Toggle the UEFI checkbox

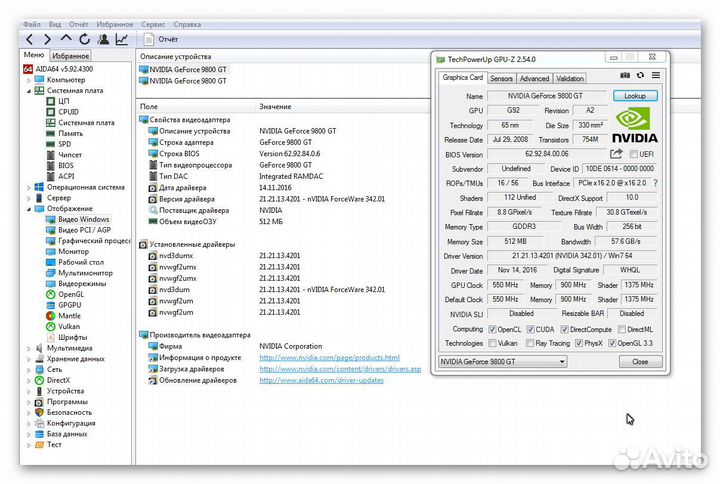click(633, 154)
